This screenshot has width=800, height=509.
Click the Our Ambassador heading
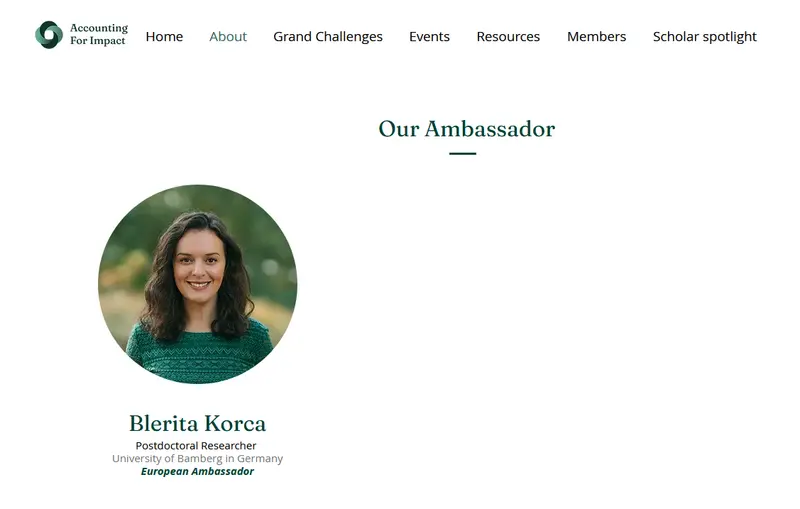[466, 129]
